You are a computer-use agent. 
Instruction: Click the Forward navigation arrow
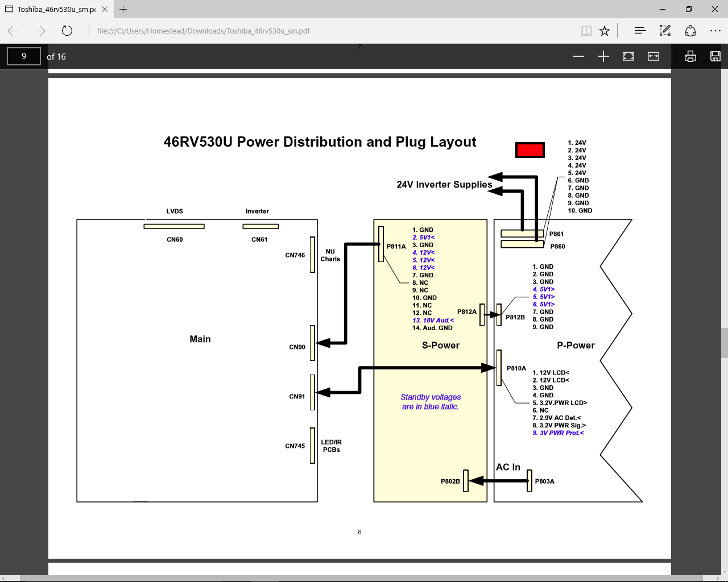click(40, 31)
